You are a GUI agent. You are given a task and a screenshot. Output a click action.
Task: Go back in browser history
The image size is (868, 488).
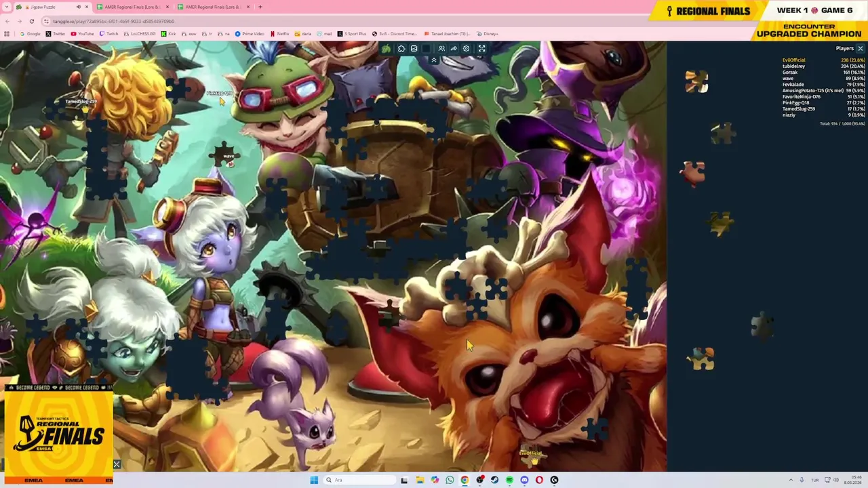7,21
